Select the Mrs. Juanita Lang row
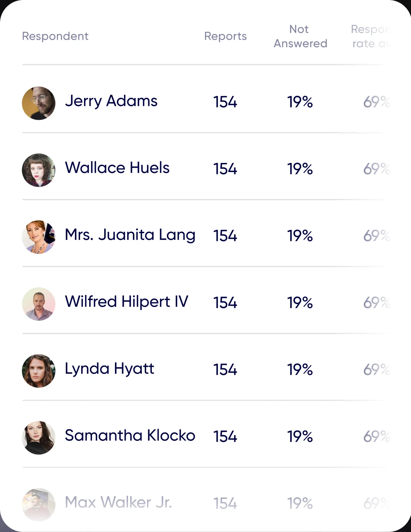411x532 pixels. click(x=130, y=235)
